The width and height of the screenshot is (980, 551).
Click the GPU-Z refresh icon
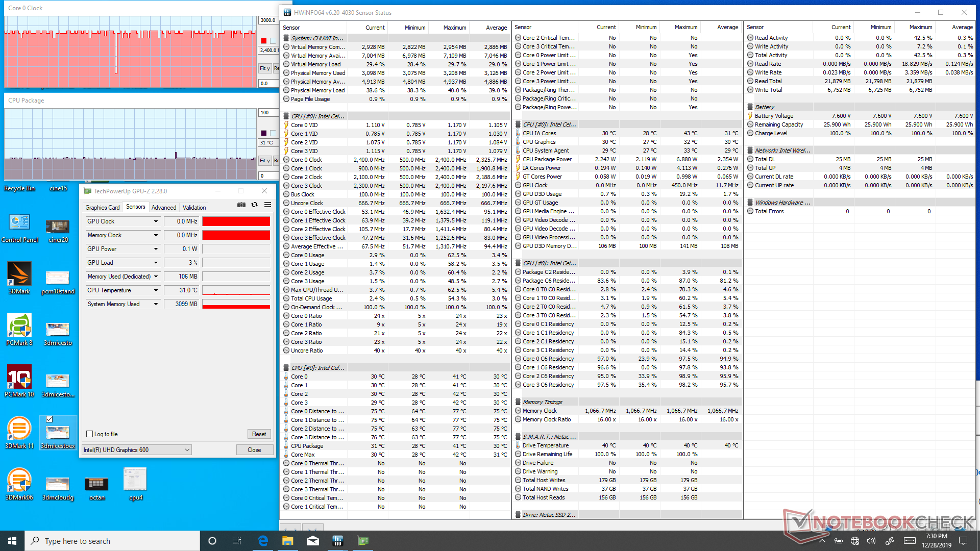(x=254, y=205)
